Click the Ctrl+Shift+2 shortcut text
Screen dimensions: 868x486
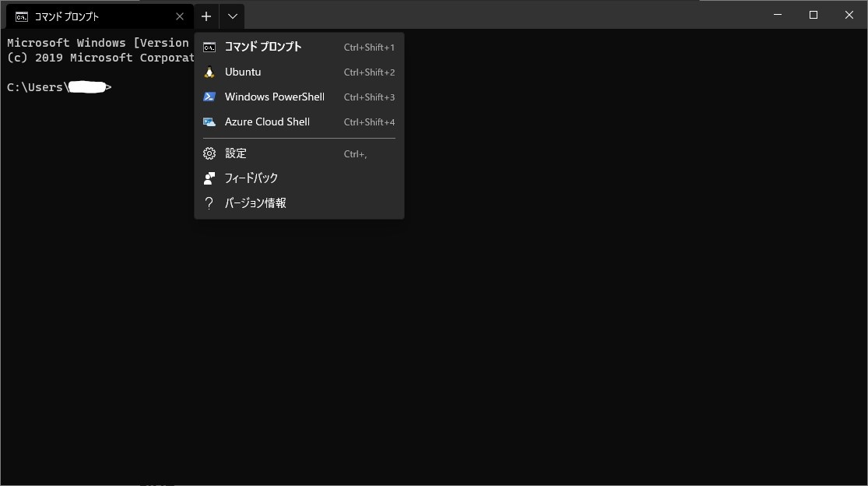click(369, 72)
